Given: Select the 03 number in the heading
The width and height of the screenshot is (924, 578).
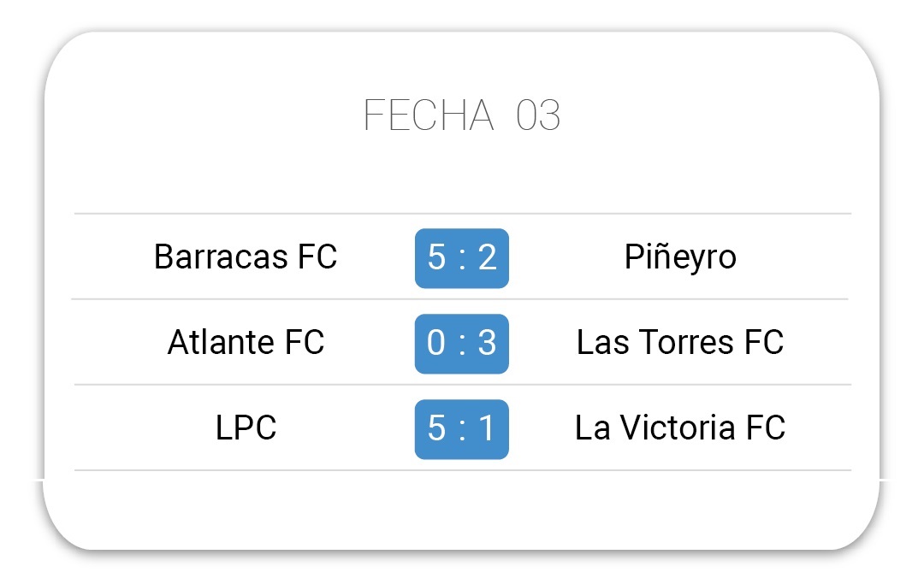Looking at the screenshot, I should (x=538, y=115).
